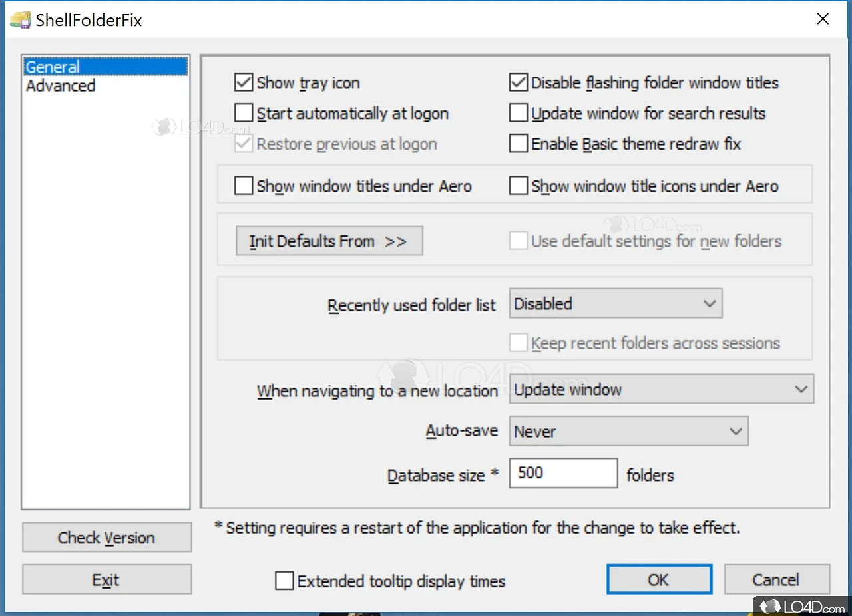Screen dimensions: 852x616
Task: Check "Show window title icons under Aero"
Action: (518, 185)
